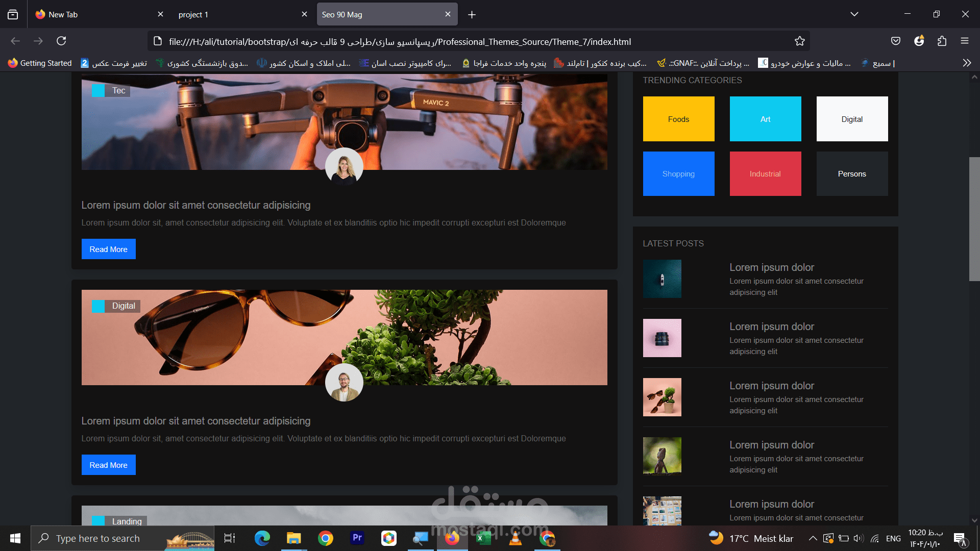Open the Getting Started bookmark
The height and width of the screenshot is (551, 980).
click(x=40, y=63)
